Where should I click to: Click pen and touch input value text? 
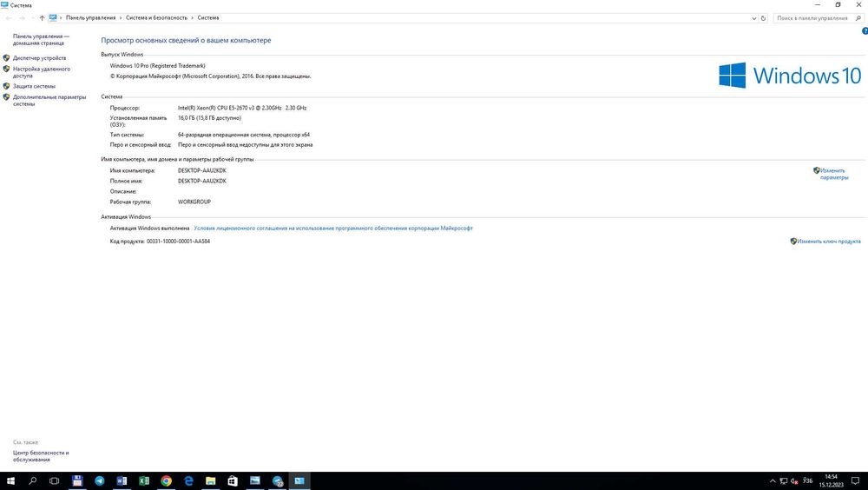[246, 145]
